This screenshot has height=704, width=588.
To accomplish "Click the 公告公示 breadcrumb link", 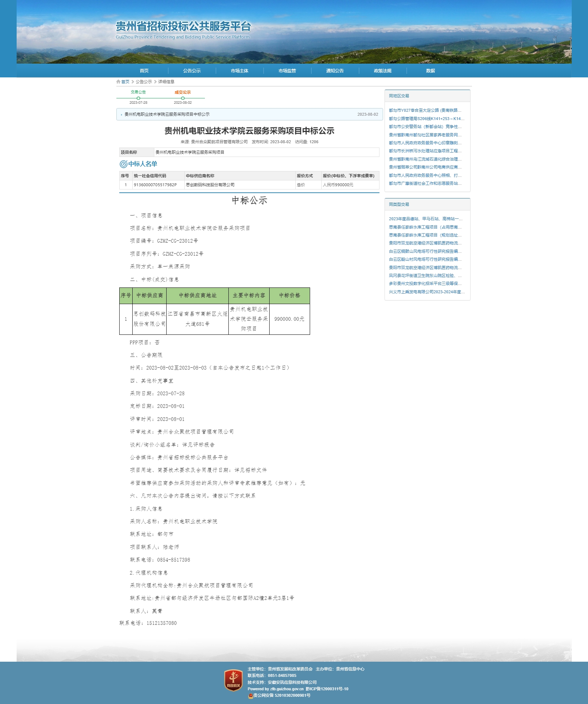I will point(144,82).
